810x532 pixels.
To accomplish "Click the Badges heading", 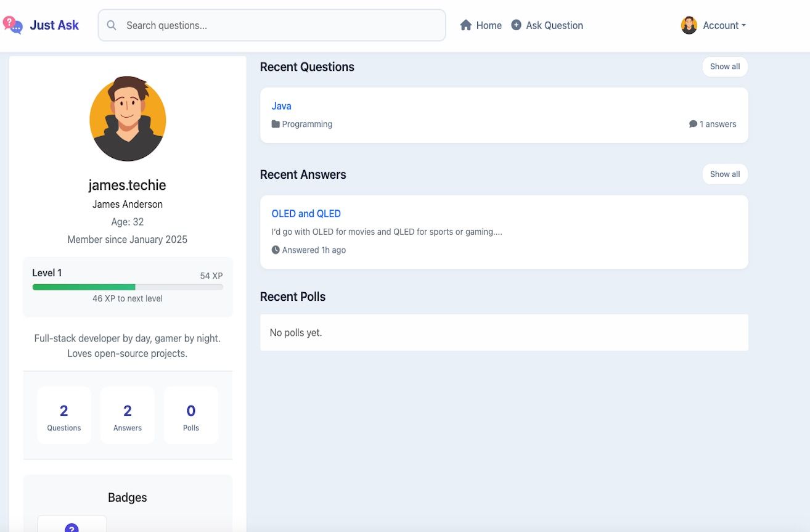I will (128, 497).
